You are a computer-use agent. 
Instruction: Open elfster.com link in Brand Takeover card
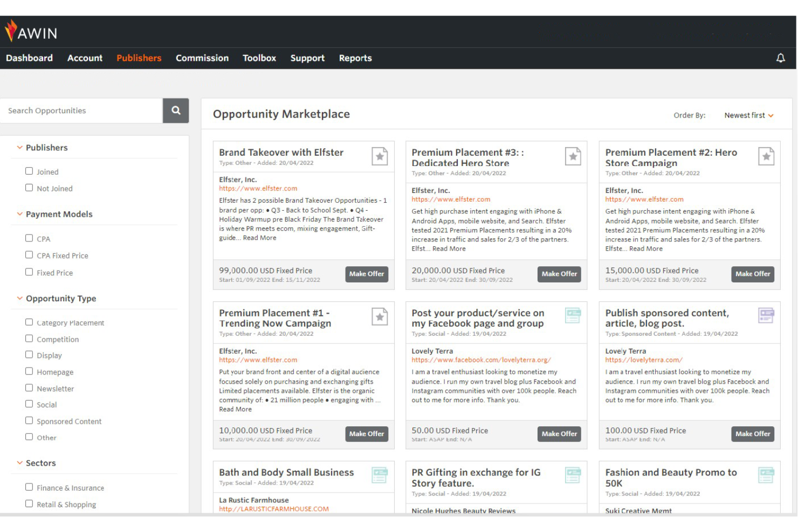(x=258, y=189)
